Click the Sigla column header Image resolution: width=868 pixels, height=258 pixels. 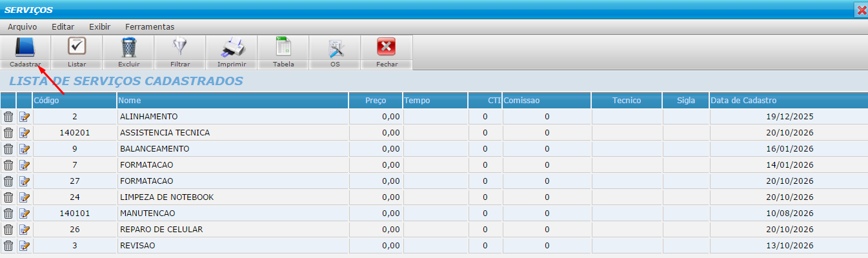pyautogui.click(x=686, y=101)
